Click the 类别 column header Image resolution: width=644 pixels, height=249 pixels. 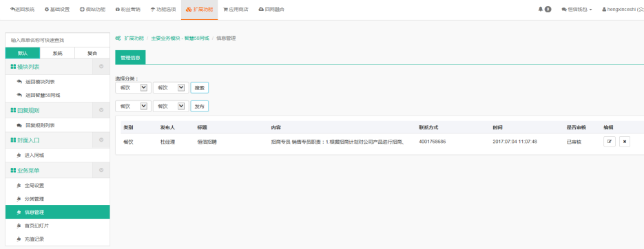tap(128, 127)
